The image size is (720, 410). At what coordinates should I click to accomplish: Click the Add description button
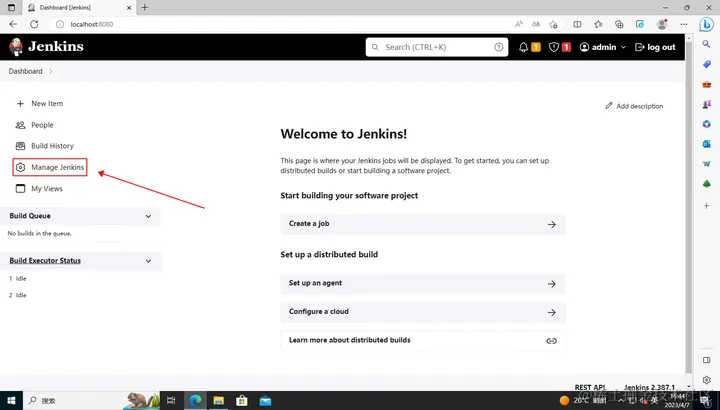click(634, 106)
